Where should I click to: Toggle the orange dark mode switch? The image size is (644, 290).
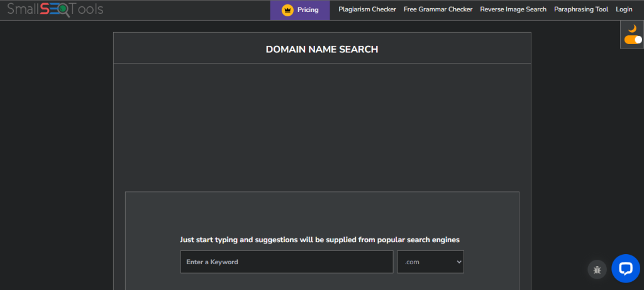[x=633, y=40]
